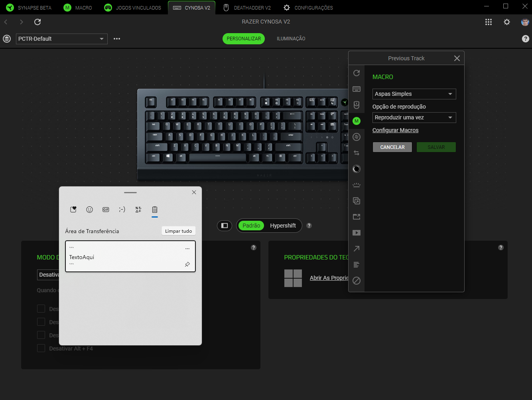Select the Default restore function icon in sidebar
532x400 pixels.
click(357, 73)
